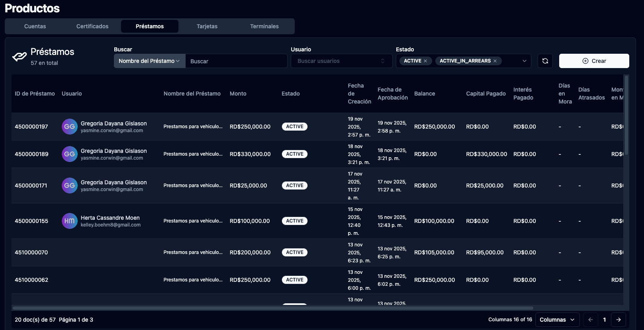Open the Columnas visibility dropdown
The image size is (644, 330).
[557, 320]
